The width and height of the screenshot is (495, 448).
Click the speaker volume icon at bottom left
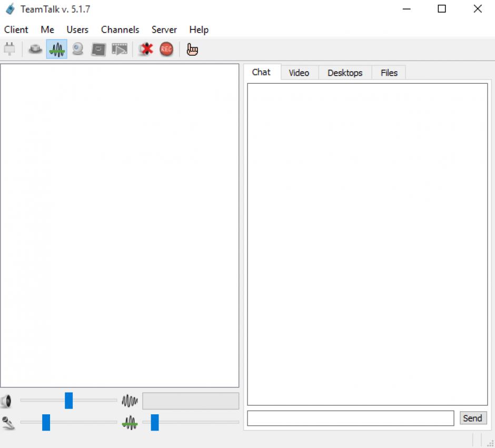(7, 401)
